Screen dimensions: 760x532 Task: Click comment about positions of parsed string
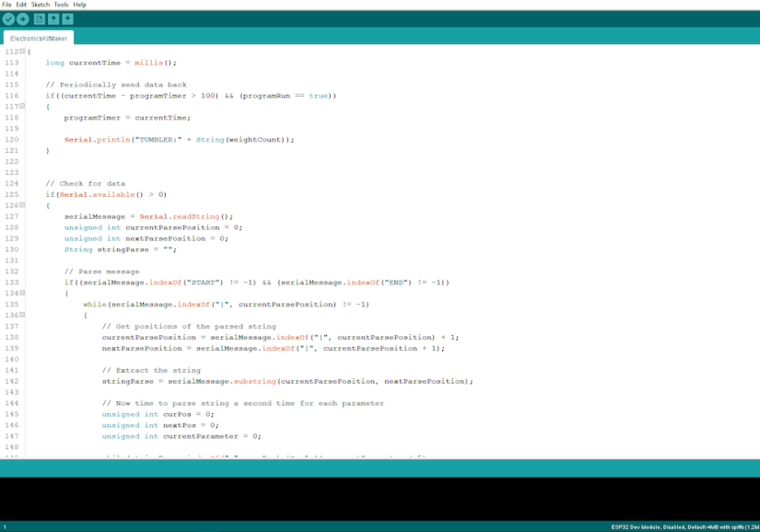(x=189, y=326)
